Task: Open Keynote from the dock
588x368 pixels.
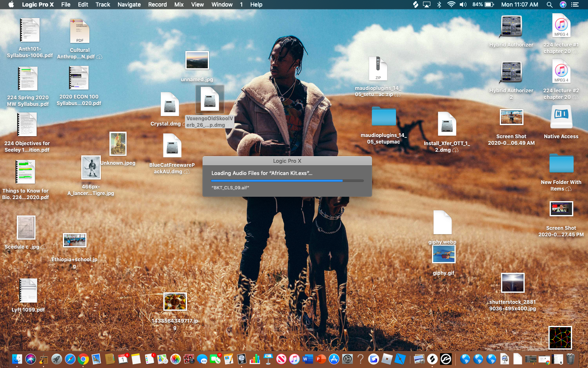Action: point(268,359)
